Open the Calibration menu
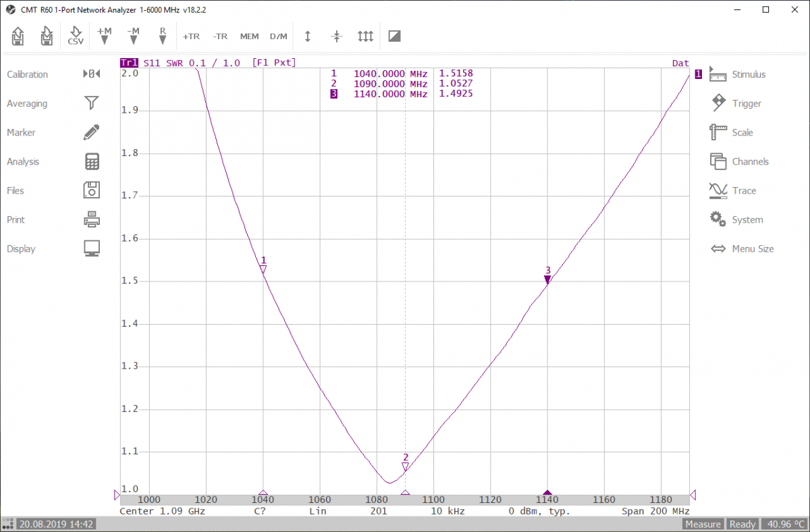 [x=53, y=74]
